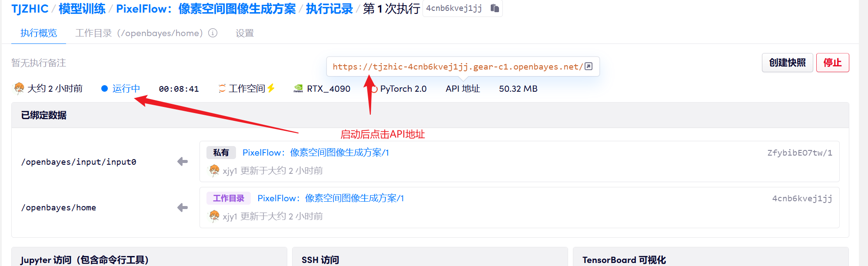Click the external link icon after API URL

point(589,66)
